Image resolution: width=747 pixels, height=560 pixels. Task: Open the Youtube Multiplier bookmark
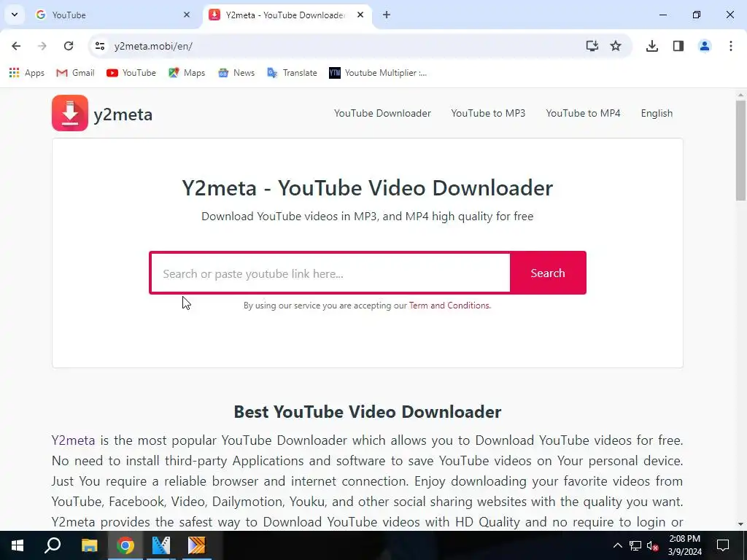[x=379, y=73]
